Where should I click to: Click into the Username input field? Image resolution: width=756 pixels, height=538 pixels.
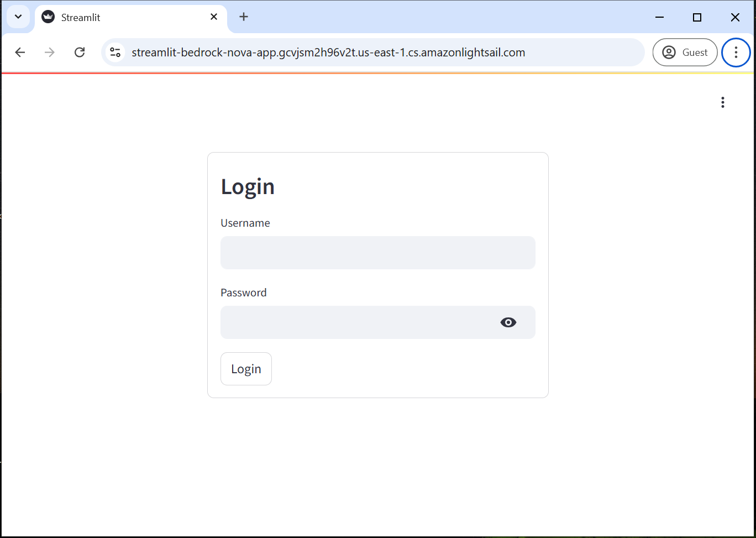click(x=378, y=253)
